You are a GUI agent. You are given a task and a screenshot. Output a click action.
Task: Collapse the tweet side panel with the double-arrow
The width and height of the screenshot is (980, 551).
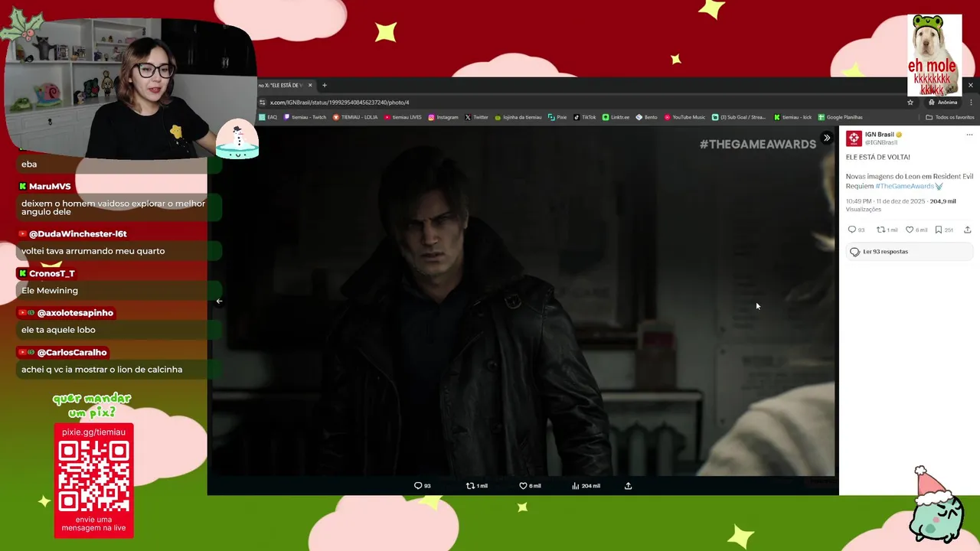pos(827,138)
